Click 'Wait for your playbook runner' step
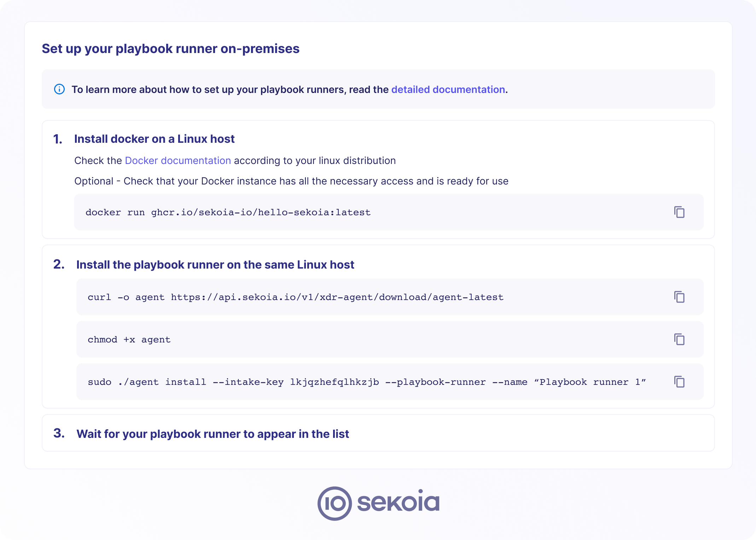This screenshot has height=540, width=756. click(213, 434)
